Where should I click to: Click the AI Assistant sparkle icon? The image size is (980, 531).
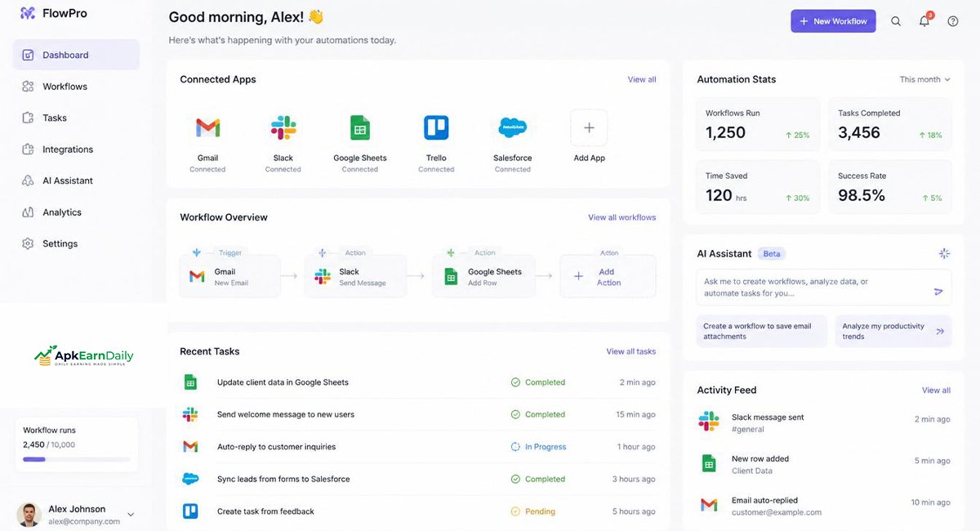(x=944, y=253)
